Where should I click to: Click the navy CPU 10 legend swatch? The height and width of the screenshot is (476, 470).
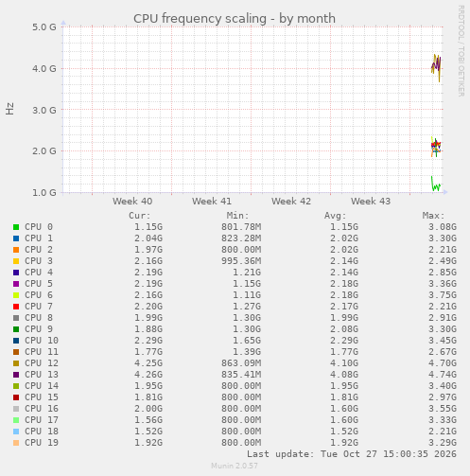[x=16, y=341]
